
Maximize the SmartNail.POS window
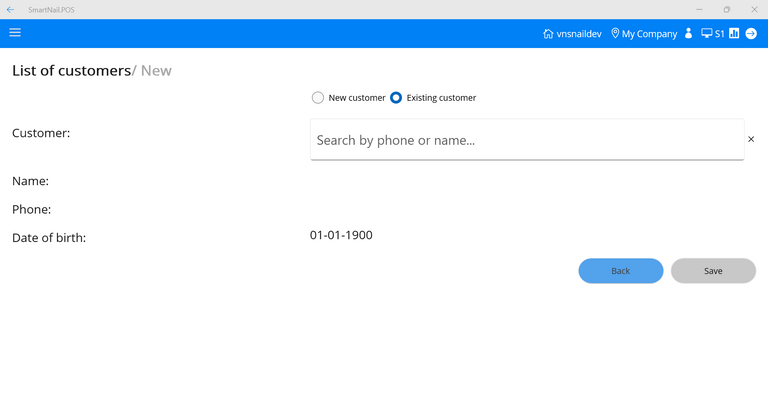[727, 9]
